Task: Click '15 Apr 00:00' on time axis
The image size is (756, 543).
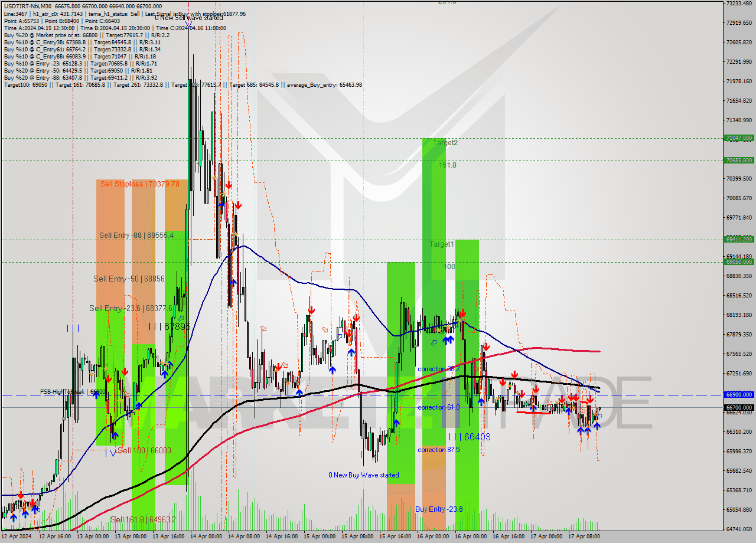Action: point(319,537)
